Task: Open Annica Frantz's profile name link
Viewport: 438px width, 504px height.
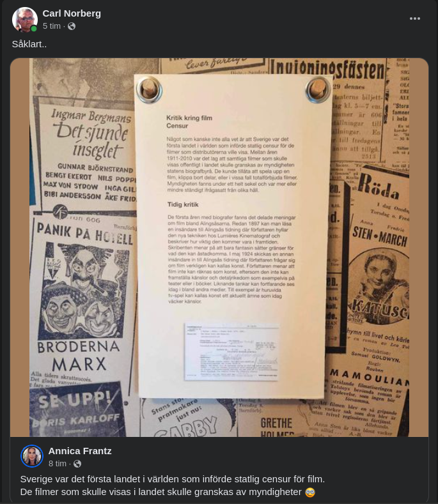Action: [80, 451]
